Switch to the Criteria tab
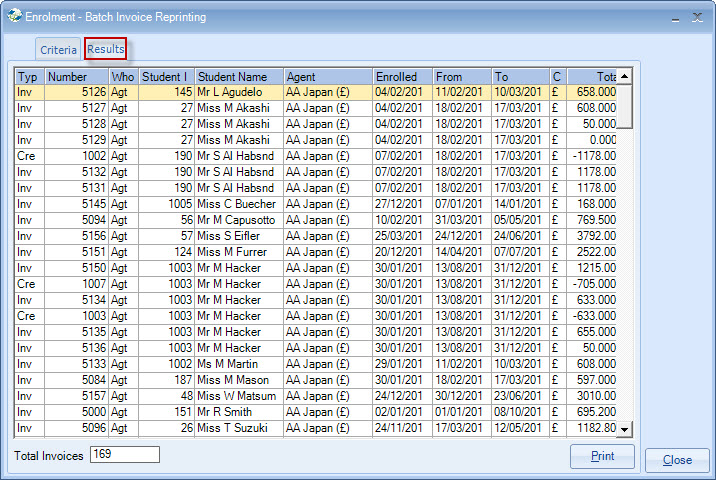This screenshot has width=716, height=480. pos(58,49)
